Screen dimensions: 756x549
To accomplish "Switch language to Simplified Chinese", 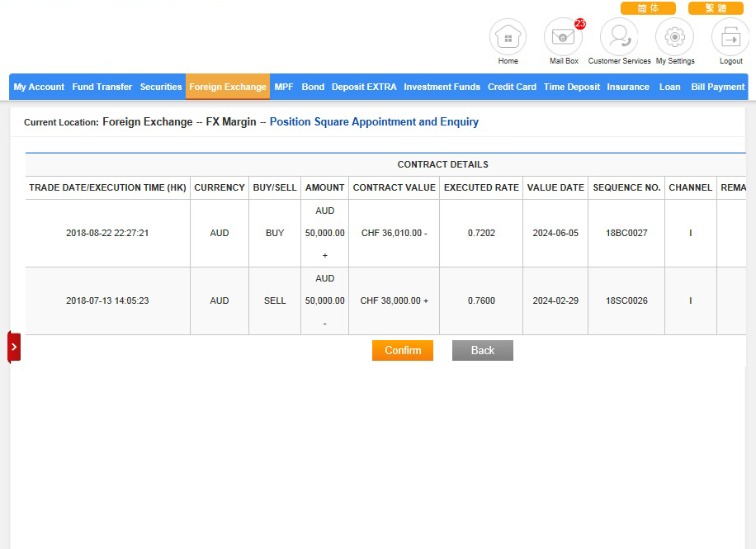I will 648,8.
